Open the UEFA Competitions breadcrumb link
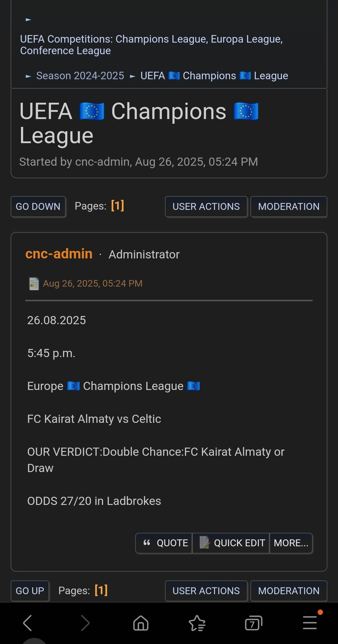The image size is (338, 644). 151,45
